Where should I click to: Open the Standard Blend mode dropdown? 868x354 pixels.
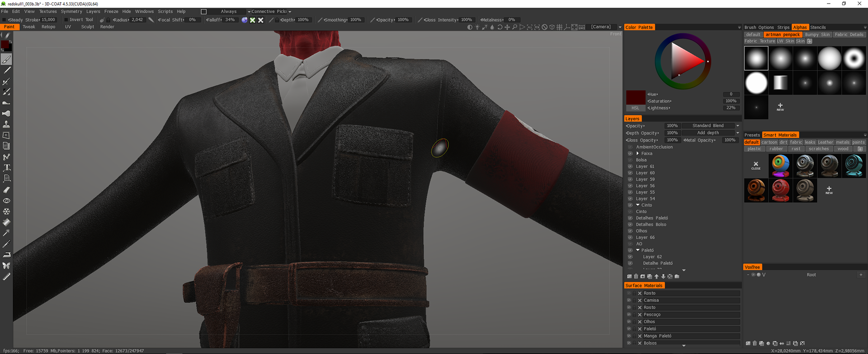[738, 126]
